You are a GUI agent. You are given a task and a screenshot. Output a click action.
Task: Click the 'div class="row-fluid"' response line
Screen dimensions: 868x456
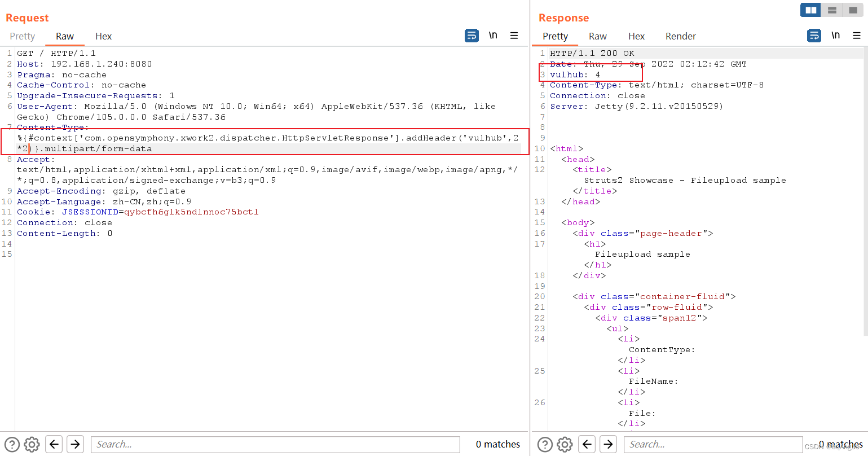(649, 308)
